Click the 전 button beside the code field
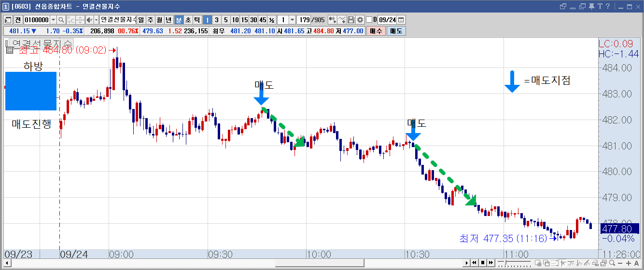Viewport: 644px width, 270px height. point(18,20)
